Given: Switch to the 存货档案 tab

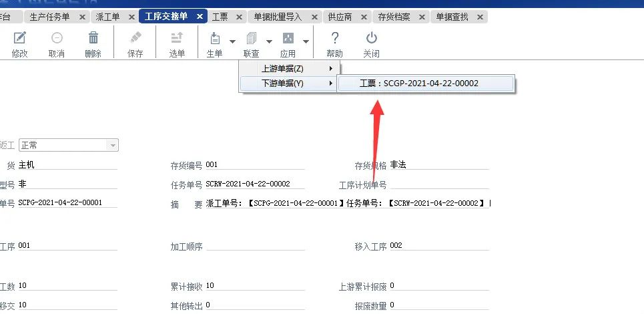Looking at the screenshot, I should click(394, 17).
